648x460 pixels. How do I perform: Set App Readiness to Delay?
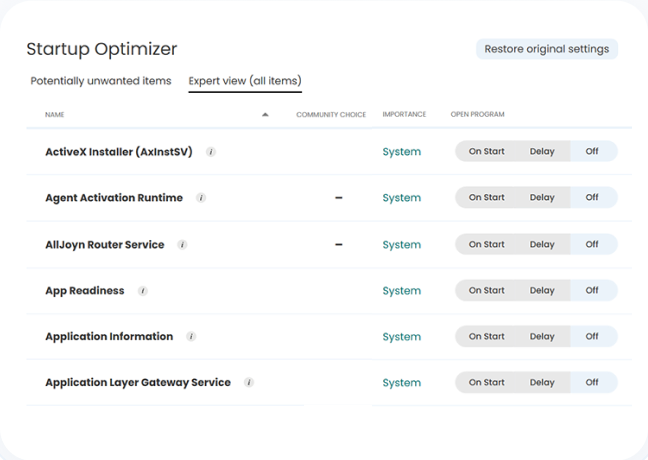[x=542, y=290]
